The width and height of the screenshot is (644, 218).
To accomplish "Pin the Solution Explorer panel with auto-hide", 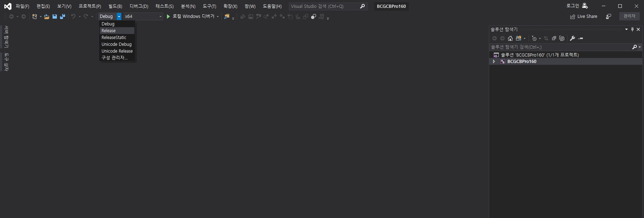I will click(632, 29).
